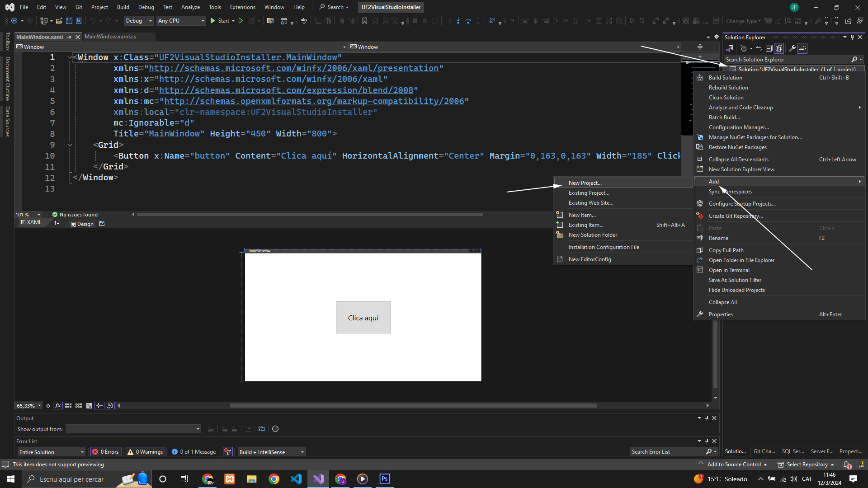
Task: Toggle Show All Files in Solution Explorer
Action: tap(779, 48)
